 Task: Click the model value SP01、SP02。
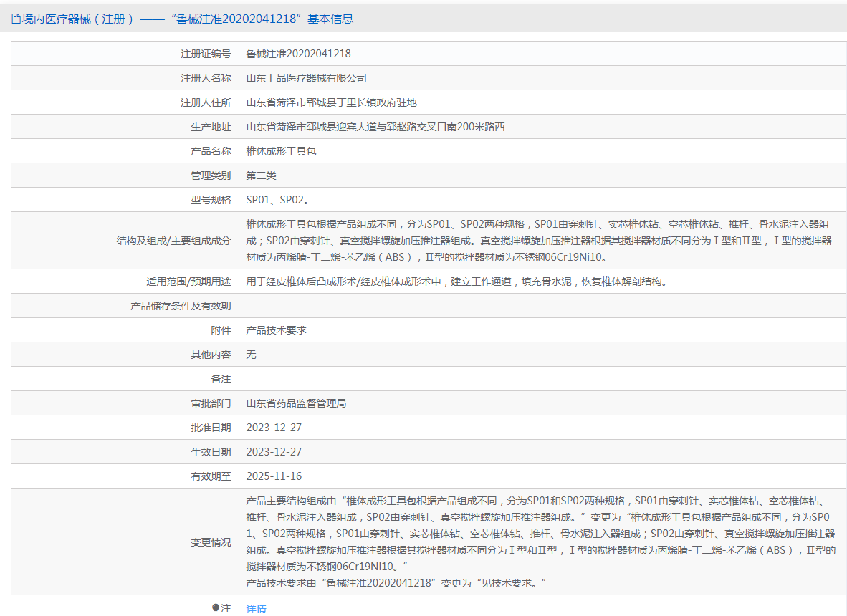pyautogui.click(x=279, y=200)
